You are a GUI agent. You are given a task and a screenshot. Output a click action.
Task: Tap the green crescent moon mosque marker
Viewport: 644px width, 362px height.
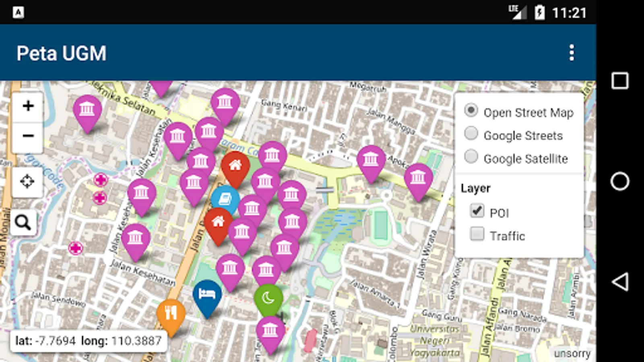tap(268, 300)
